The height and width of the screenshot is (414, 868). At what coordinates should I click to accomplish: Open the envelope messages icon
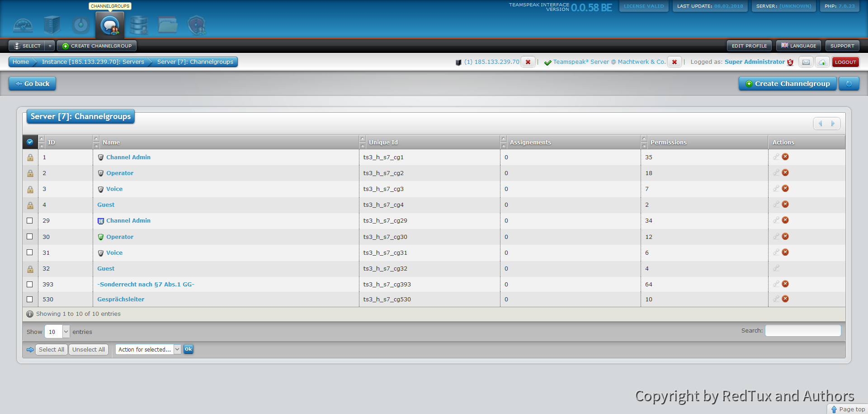pyautogui.click(x=806, y=62)
